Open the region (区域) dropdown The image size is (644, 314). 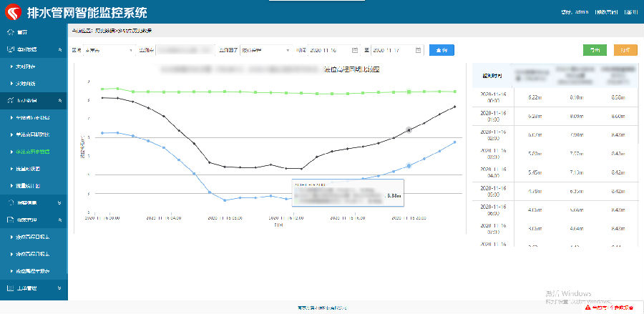(109, 50)
